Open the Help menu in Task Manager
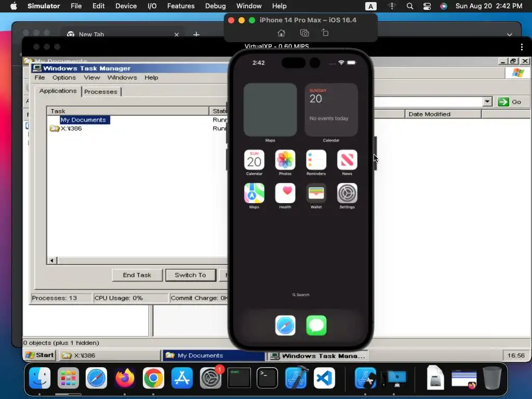The height and width of the screenshot is (399, 532). click(151, 78)
